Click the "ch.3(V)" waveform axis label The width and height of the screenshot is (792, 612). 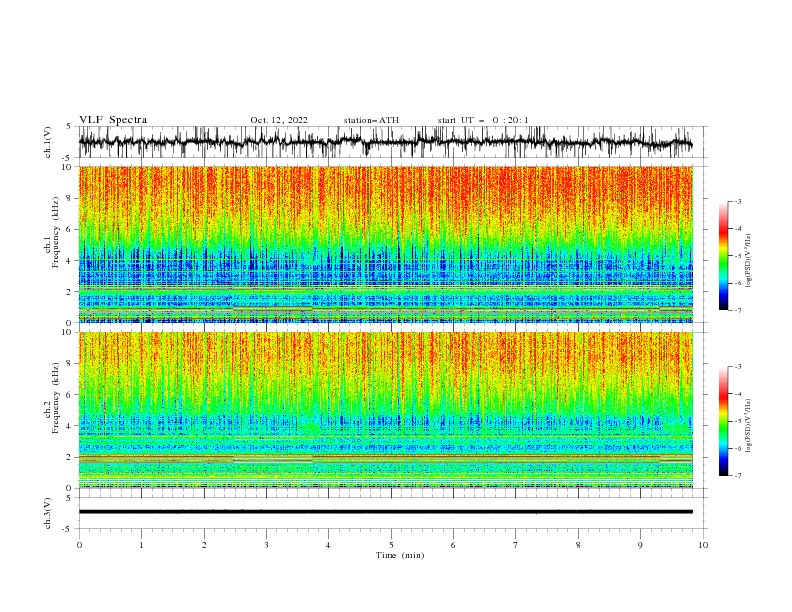click(48, 513)
